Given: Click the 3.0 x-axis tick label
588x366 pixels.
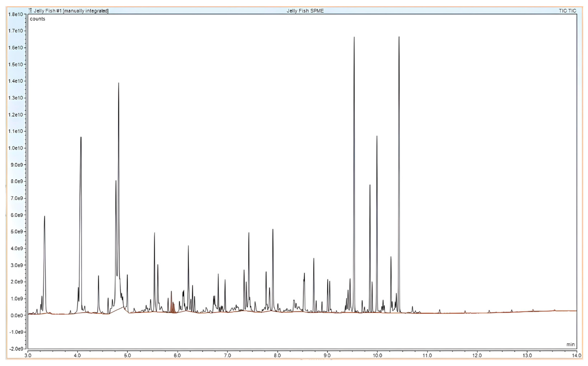Looking at the screenshot, I should (28, 355).
